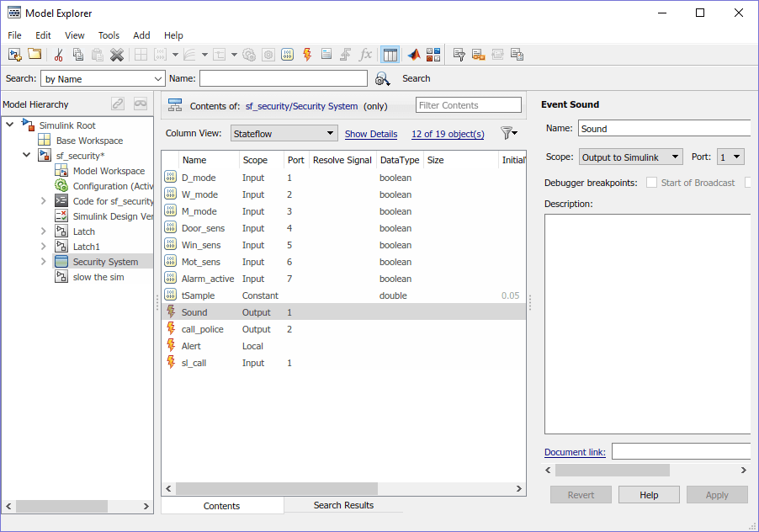Click the filter funnel icon
Viewport: 759px width, 532px height.
click(x=507, y=134)
